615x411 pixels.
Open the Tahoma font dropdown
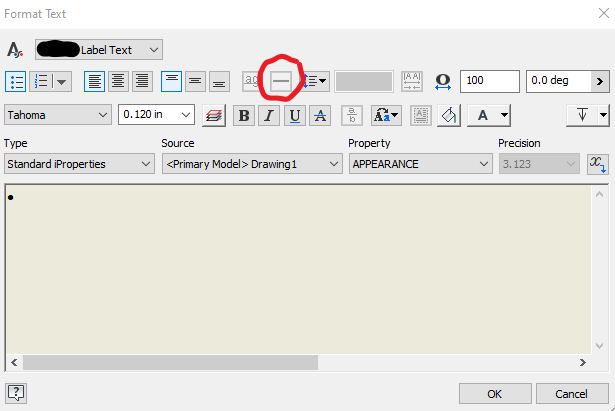58,115
